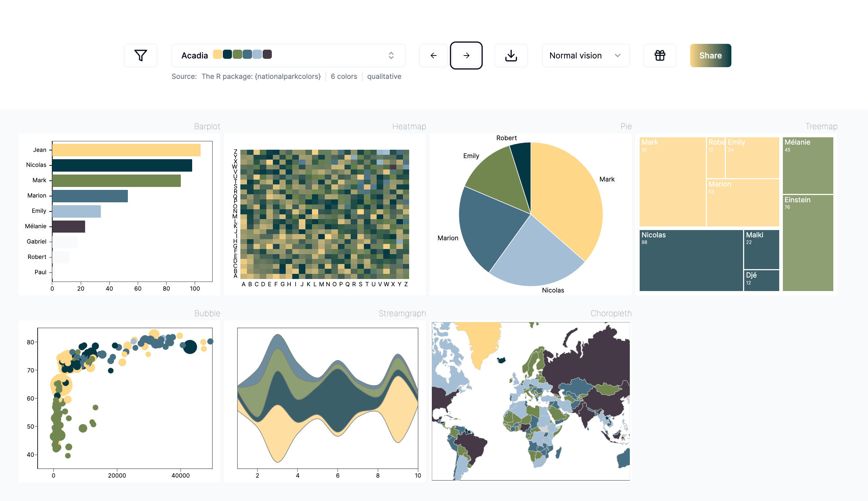Click the Einstein tile in treemap
Viewport: 868px width, 501px height.
click(x=808, y=245)
